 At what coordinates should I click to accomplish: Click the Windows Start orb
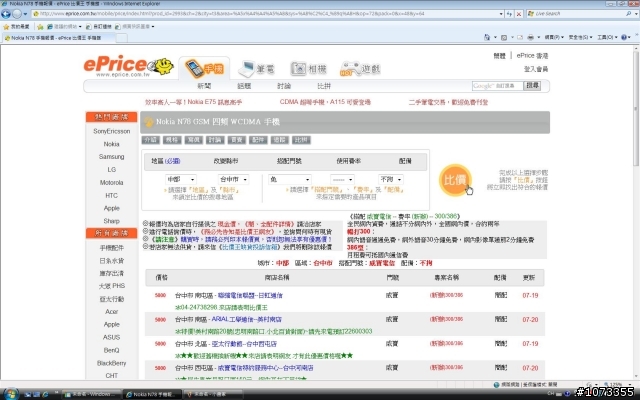click(11, 394)
